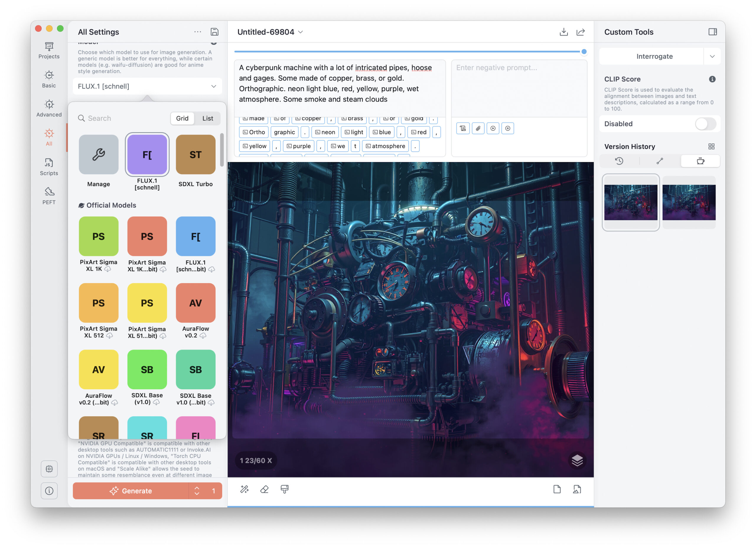Screen dimensions: 756x548
Task: Click the Generate button
Action: [x=131, y=491]
